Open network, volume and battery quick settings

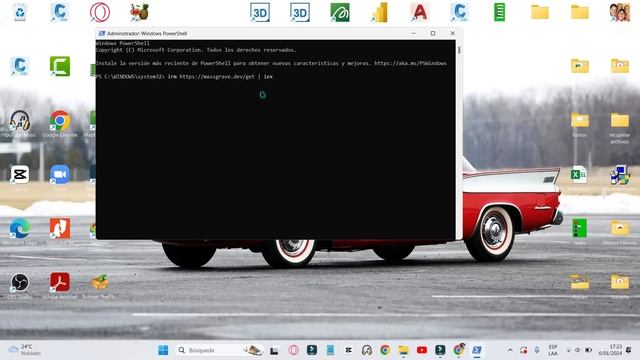[x=578, y=350]
